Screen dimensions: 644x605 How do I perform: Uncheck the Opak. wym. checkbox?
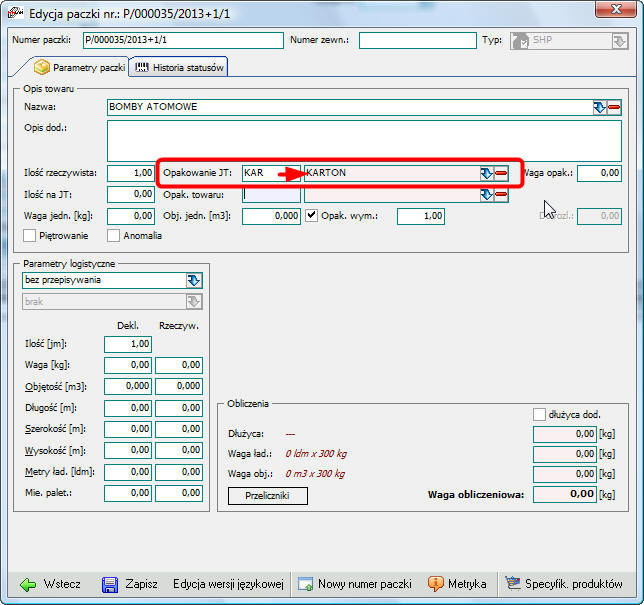pos(311,216)
